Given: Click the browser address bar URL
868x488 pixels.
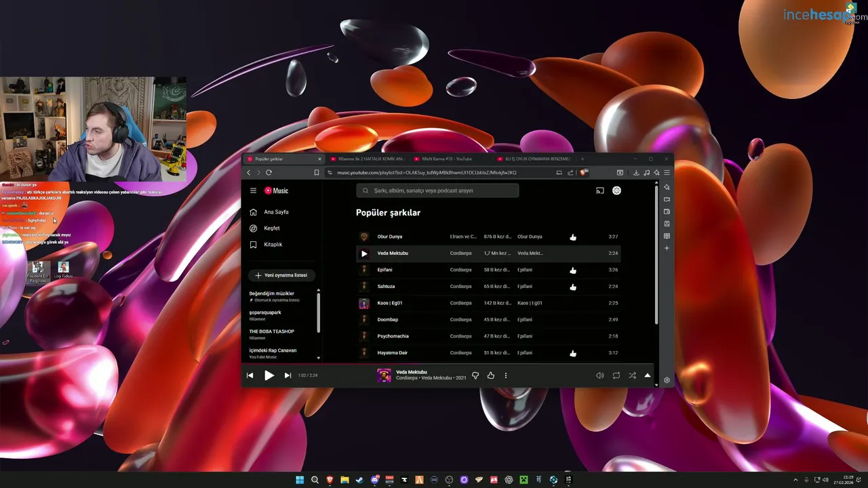Looking at the screenshot, I should point(427,173).
